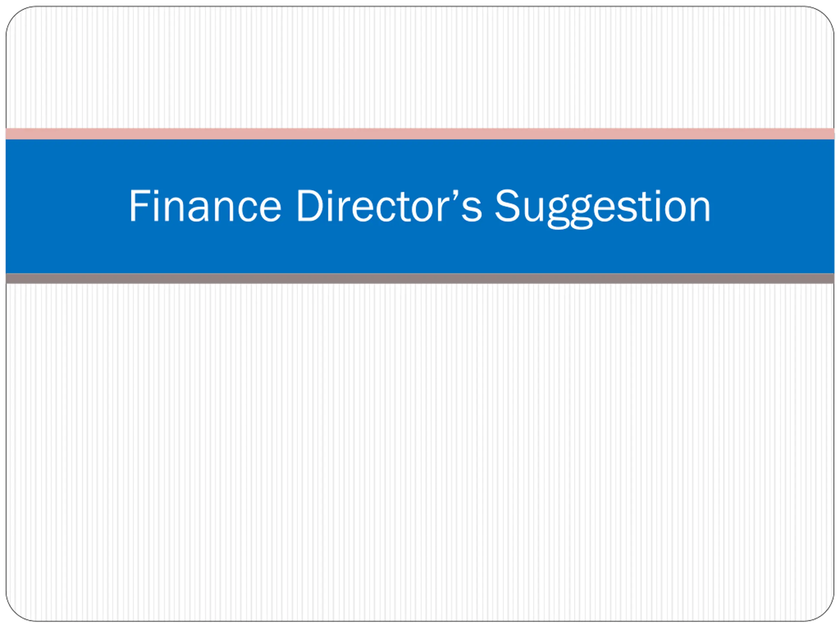The height and width of the screenshot is (630, 840).
Task: Click the final "n" of "Suggestion"
Action: pos(700,210)
